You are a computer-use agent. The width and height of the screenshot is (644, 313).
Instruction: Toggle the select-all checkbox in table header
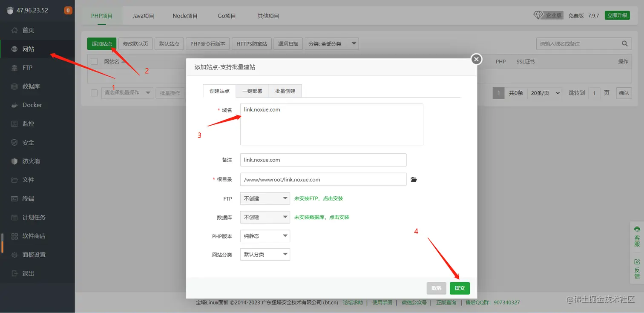pos(94,62)
